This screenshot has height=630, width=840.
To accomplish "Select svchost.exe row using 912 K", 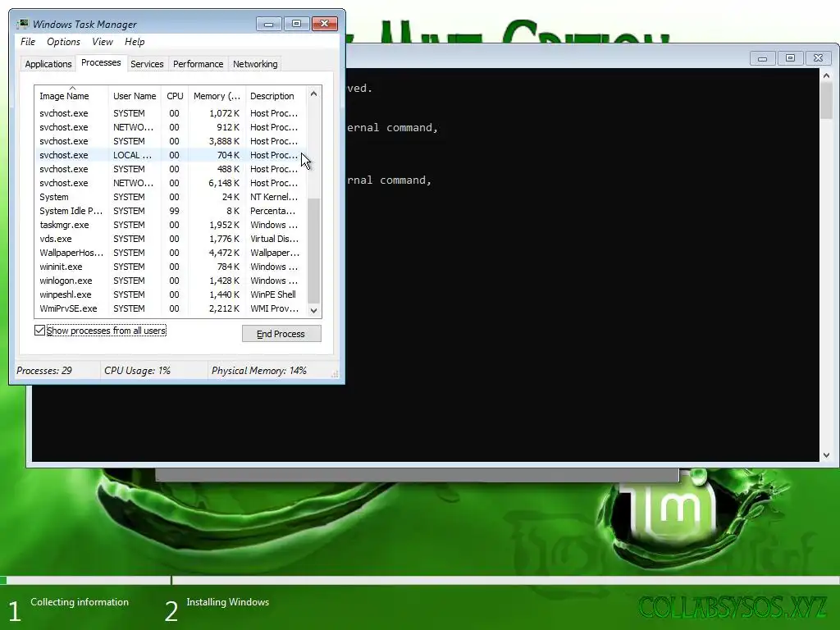I will 171,127.
